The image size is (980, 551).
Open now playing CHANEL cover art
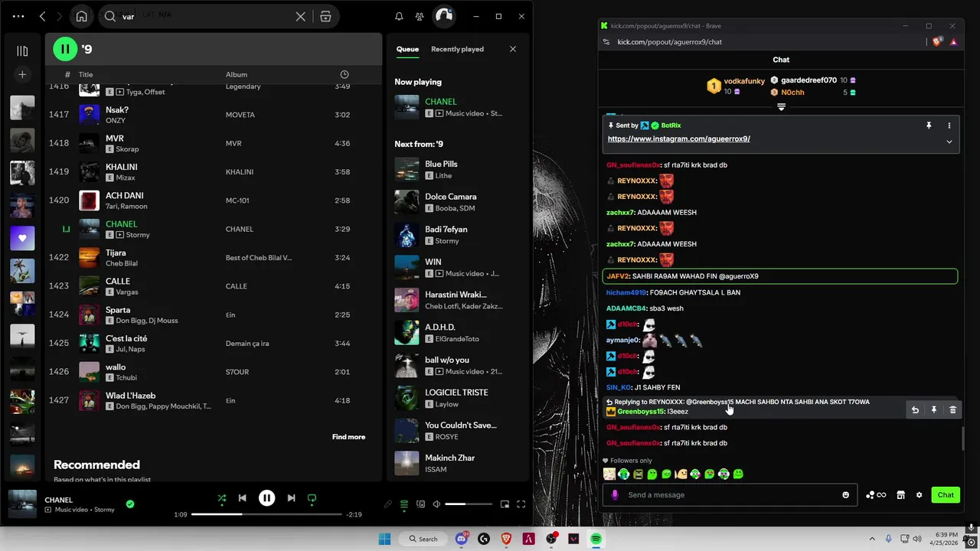pyautogui.click(x=22, y=504)
